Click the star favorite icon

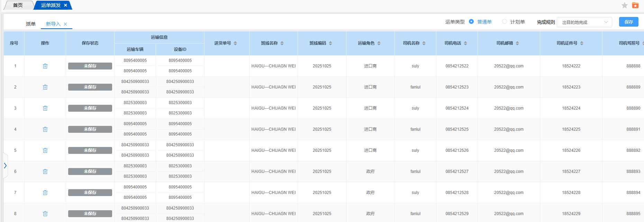(x=624, y=5)
